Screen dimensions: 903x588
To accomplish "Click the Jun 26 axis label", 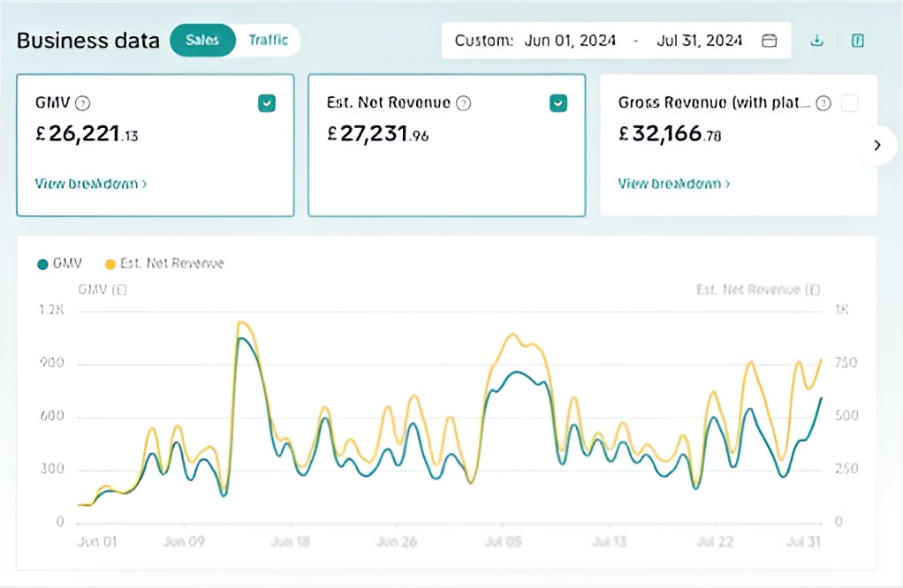I will pyautogui.click(x=397, y=541).
